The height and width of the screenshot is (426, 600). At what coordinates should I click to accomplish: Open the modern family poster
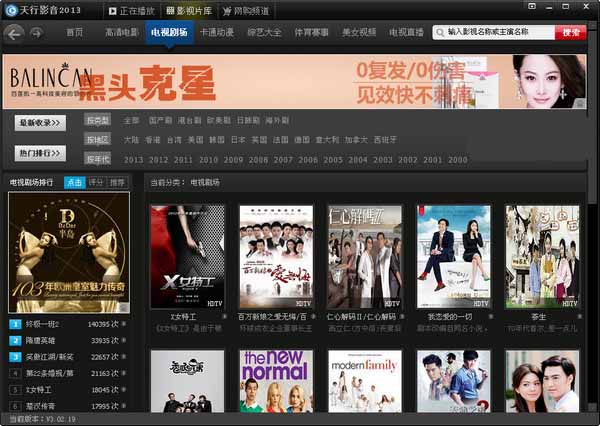click(x=365, y=381)
